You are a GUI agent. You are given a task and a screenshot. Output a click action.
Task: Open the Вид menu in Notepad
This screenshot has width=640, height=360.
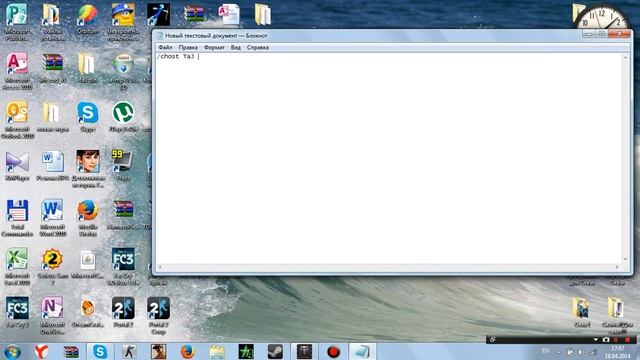coord(236,47)
